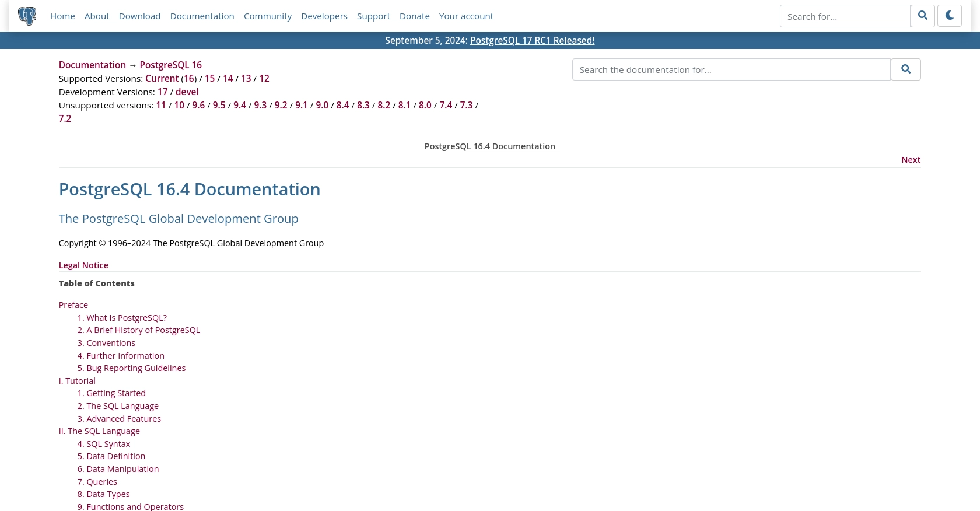This screenshot has height=511, width=980.
Task: Open unsupported version 11 docs
Action: tap(161, 105)
